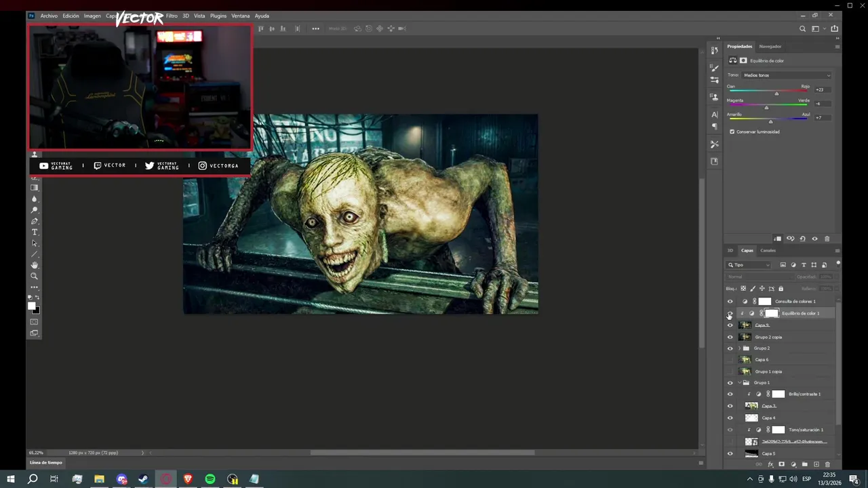Viewport: 868px width, 488px height.
Task: Open the Brushes panel icon
Action: [714, 68]
